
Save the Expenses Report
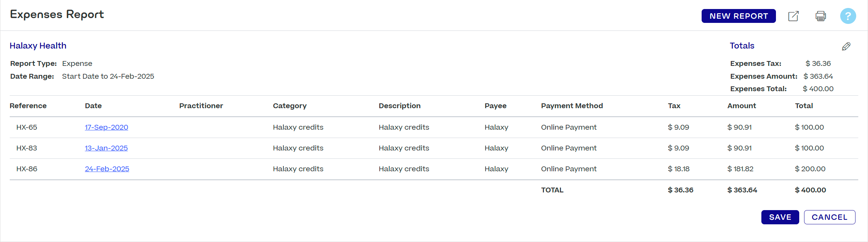[x=780, y=217]
